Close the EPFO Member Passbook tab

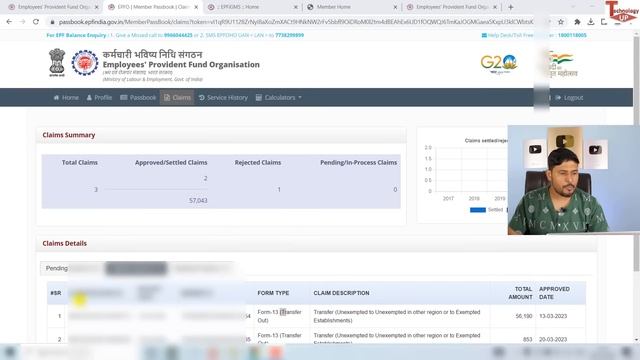click(196, 7)
